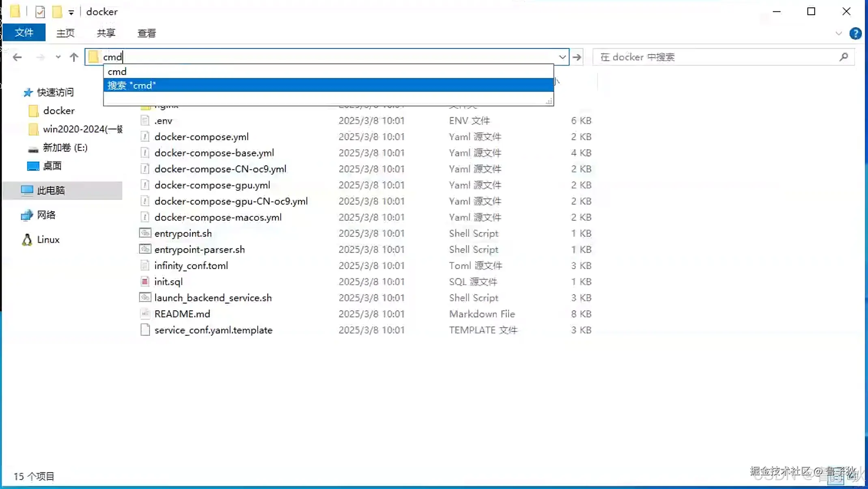Choose the cmd autocomplete suggestion

tap(117, 72)
